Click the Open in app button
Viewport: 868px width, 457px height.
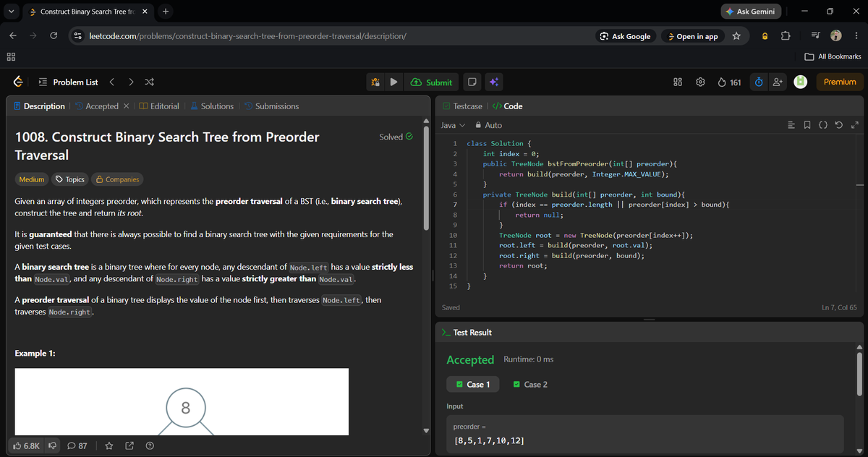pyautogui.click(x=693, y=36)
